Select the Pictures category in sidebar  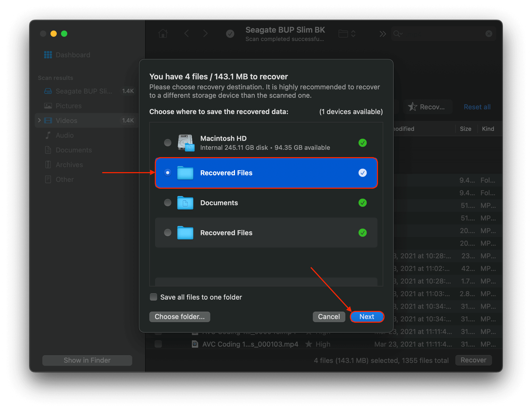[x=68, y=106]
